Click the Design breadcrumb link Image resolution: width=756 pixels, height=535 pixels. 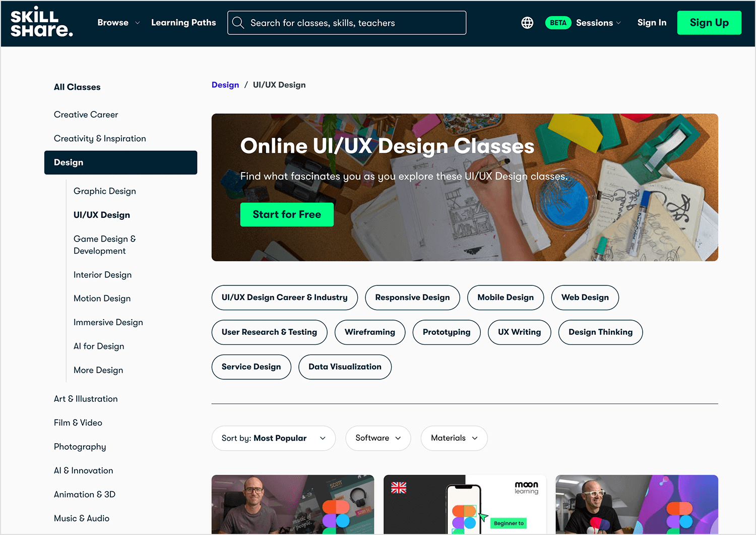(225, 85)
